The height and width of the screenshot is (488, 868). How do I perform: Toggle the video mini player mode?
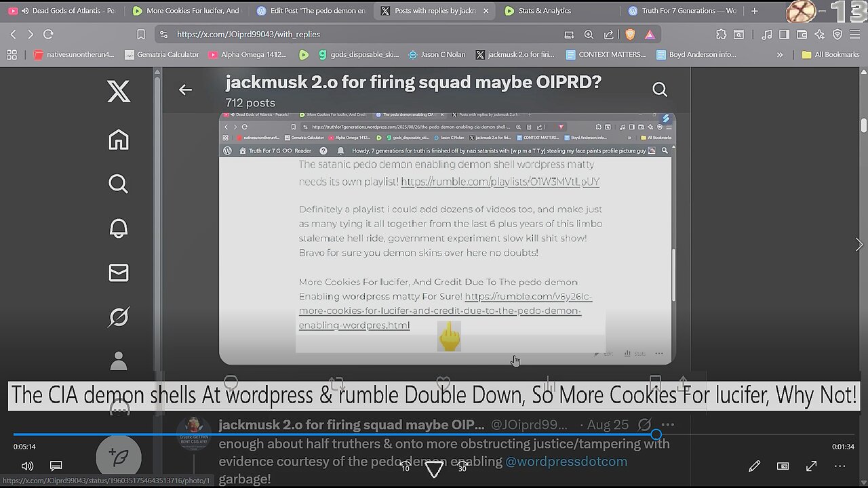click(x=783, y=466)
